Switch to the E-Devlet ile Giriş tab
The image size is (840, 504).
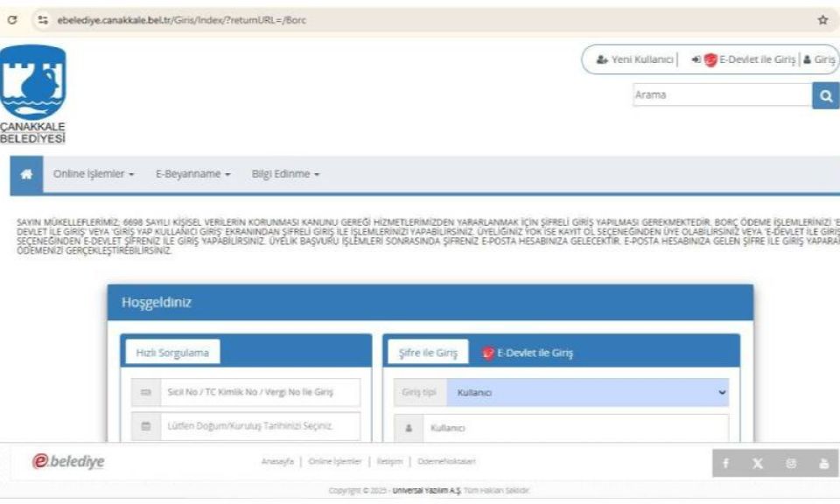(x=528, y=353)
